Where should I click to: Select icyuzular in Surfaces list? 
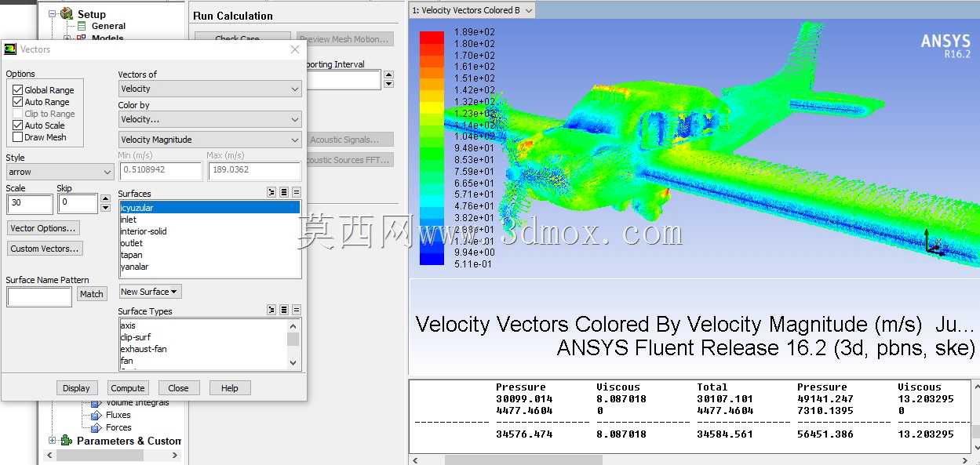[x=209, y=208]
